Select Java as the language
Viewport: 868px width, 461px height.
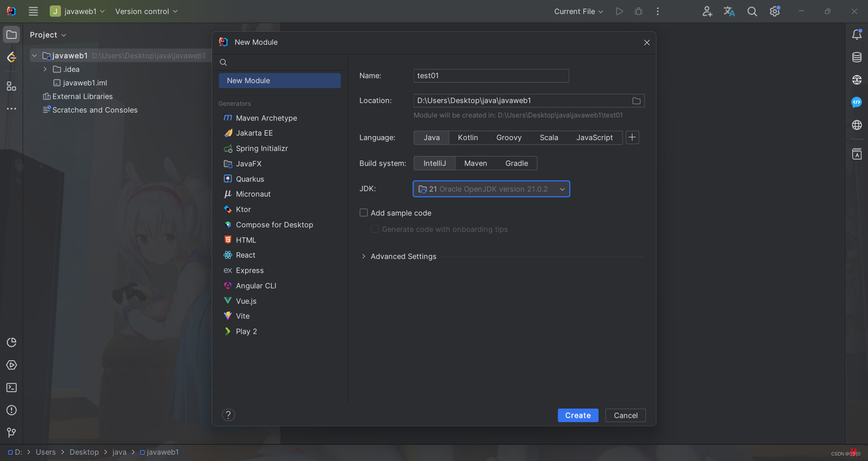point(432,137)
